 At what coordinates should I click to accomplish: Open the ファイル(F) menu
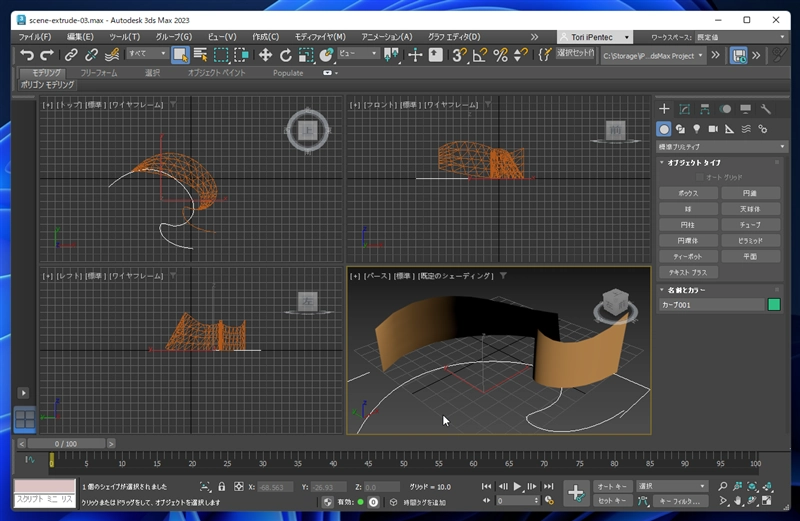click(35, 37)
